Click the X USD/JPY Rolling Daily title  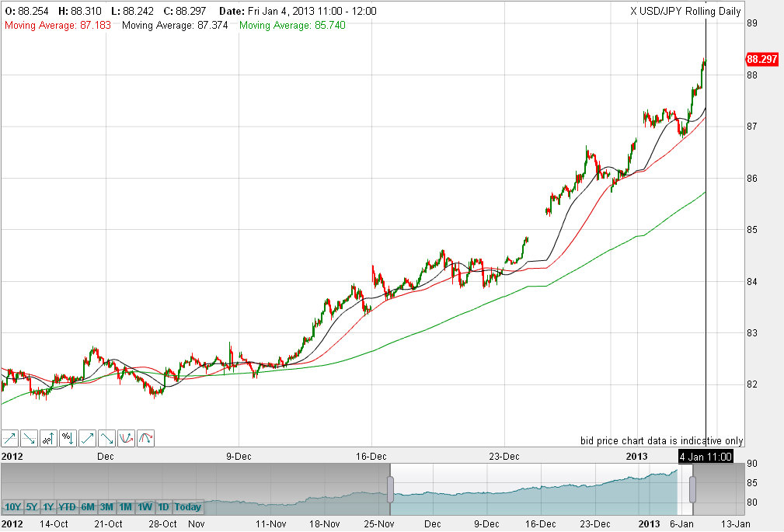tap(685, 11)
